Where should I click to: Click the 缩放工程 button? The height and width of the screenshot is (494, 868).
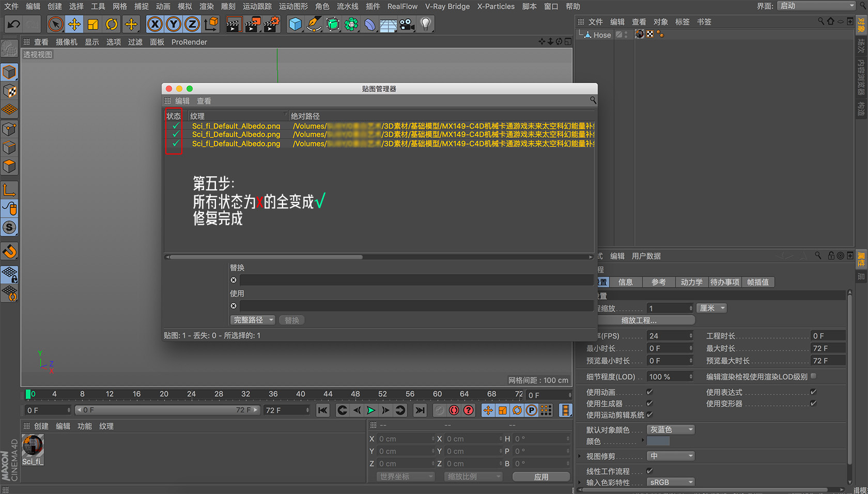[x=646, y=320]
